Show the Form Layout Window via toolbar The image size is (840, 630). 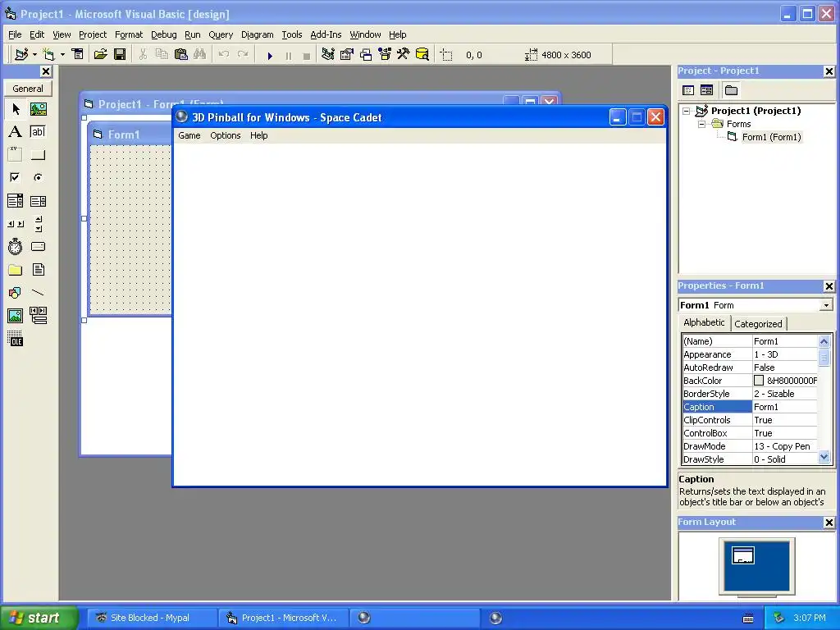pyautogui.click(x=366, y=54)
